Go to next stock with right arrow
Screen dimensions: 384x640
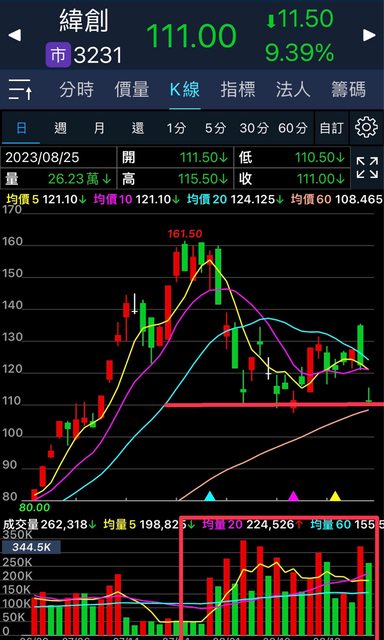[369, 35]
